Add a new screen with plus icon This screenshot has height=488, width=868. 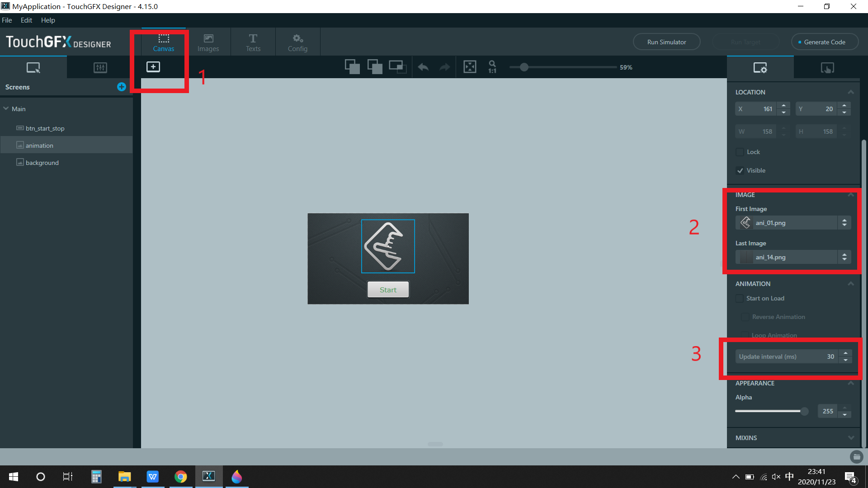[x=121, y=87]
